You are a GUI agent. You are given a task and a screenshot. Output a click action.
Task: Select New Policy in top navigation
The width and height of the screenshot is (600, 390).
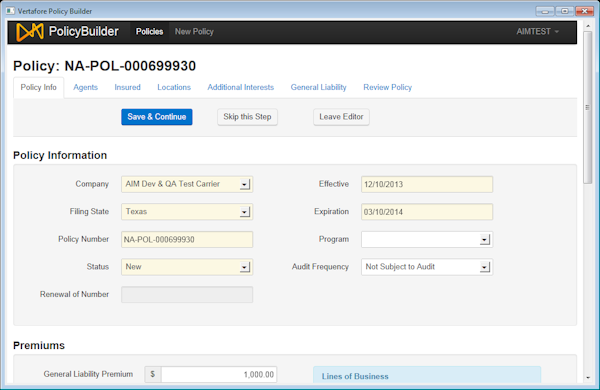(x=194, y=32)
